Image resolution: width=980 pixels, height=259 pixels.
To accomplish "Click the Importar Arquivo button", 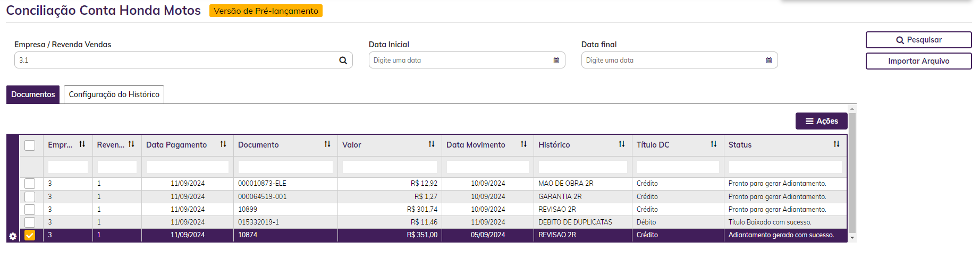I will click(x=918, y=61).
